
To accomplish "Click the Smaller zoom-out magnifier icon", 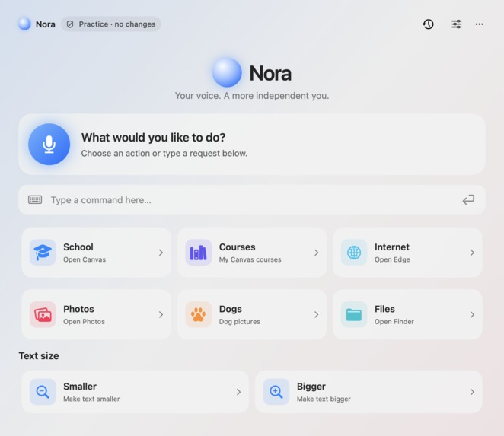I will (x=43, y=392).
